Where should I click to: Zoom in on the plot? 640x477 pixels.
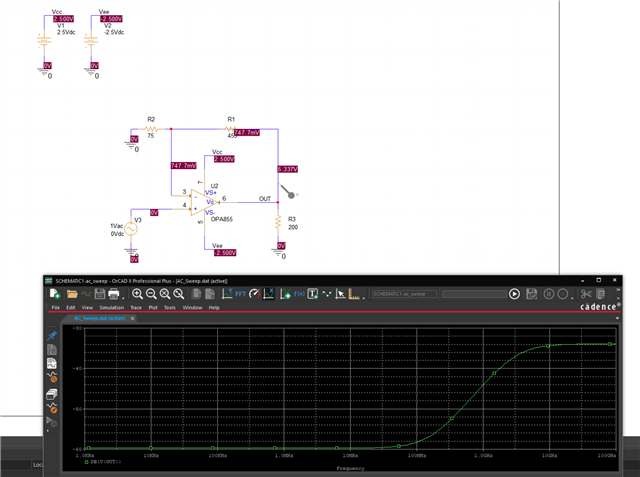click(x=138, y=294)
